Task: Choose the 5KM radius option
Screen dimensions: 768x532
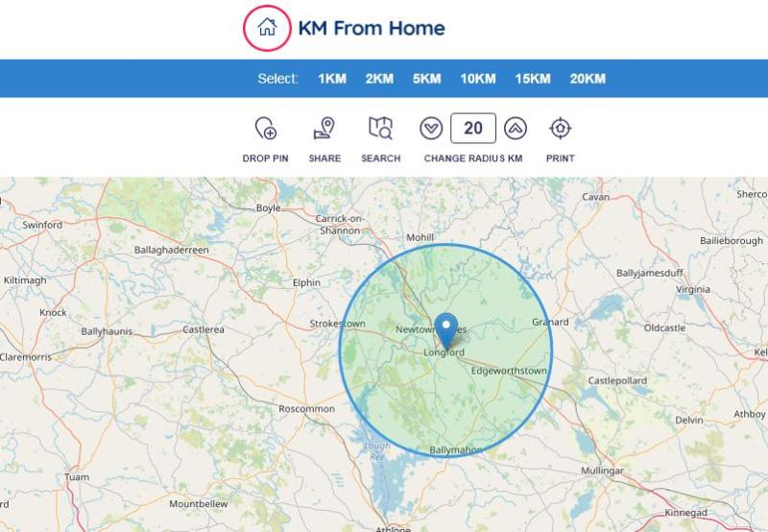Action: [426, 79]
